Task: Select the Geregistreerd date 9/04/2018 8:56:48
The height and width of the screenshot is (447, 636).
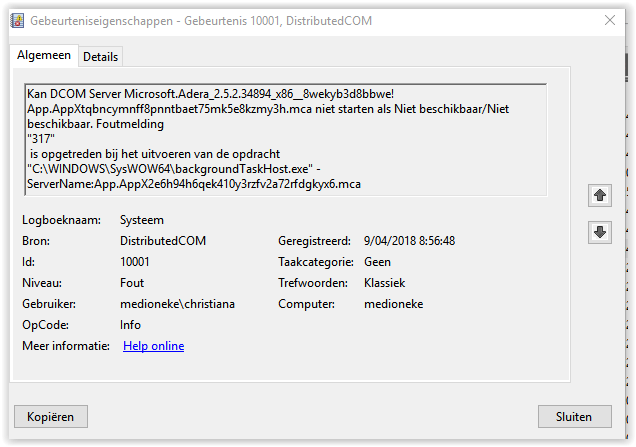Action: [x=409, y=241]
